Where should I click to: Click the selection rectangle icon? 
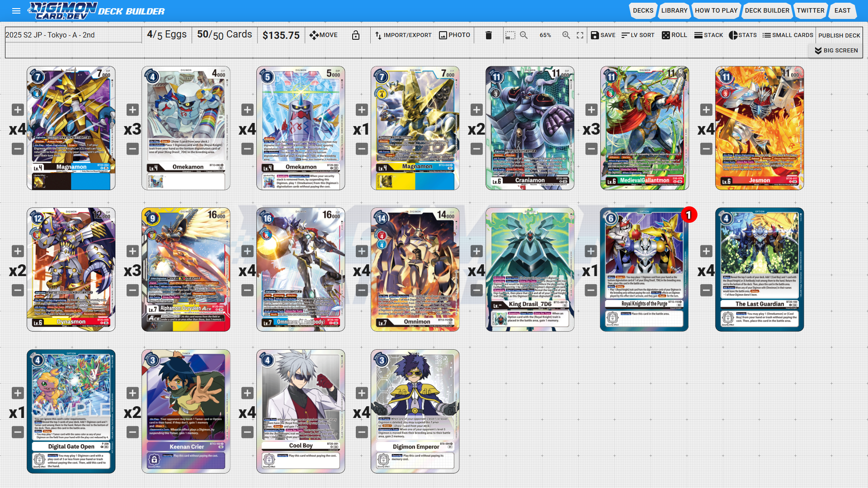[x=510, y=35]
